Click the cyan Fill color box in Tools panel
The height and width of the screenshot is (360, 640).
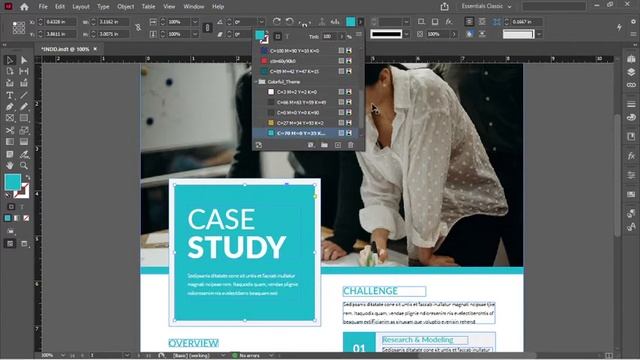pyautogui.click(x=13, y=182)
